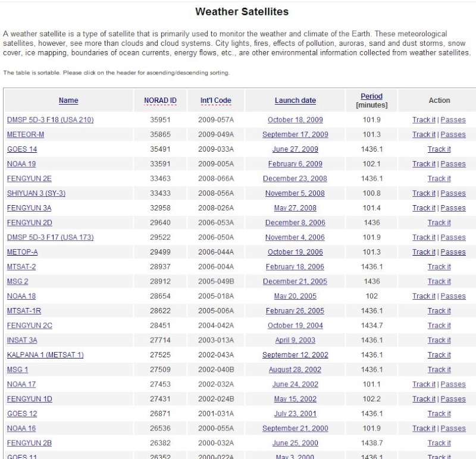Viewport: 476px width, 459px height.
Task: Open the February 6, 2009 launch date
Action: pyautogui.click(x=295, y=164)
